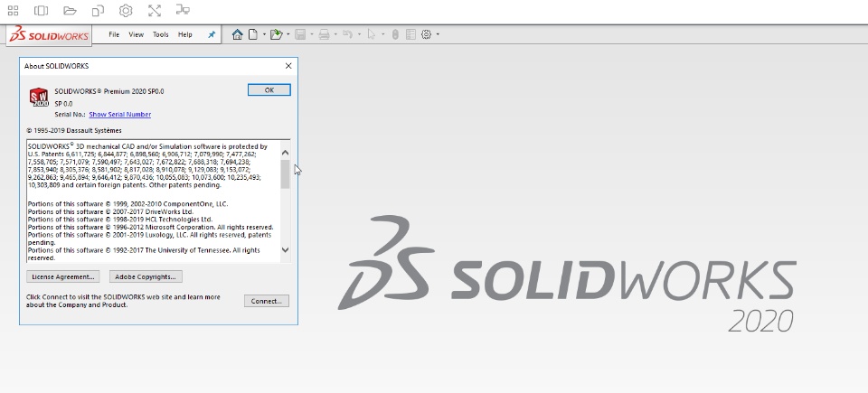Open the License Agreement button

pyautogui.click(x=62, y=276)
